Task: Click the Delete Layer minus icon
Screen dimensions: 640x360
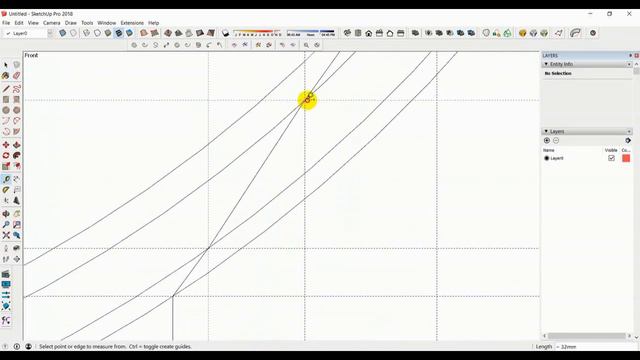Action: pos(556,140)
